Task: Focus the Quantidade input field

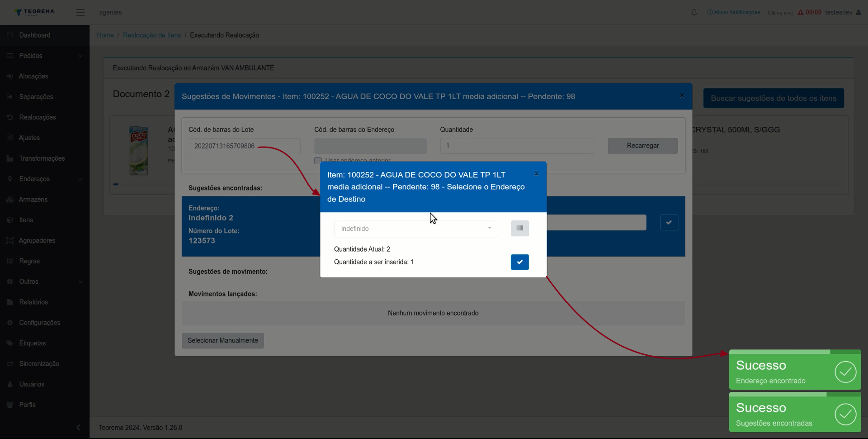Action: [517, 146]
